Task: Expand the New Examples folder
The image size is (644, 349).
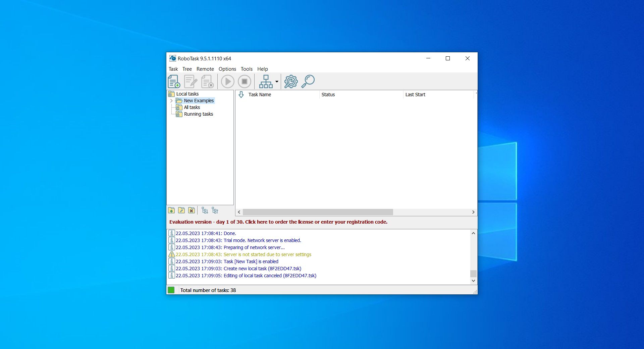Action: (x=172, y=101)
